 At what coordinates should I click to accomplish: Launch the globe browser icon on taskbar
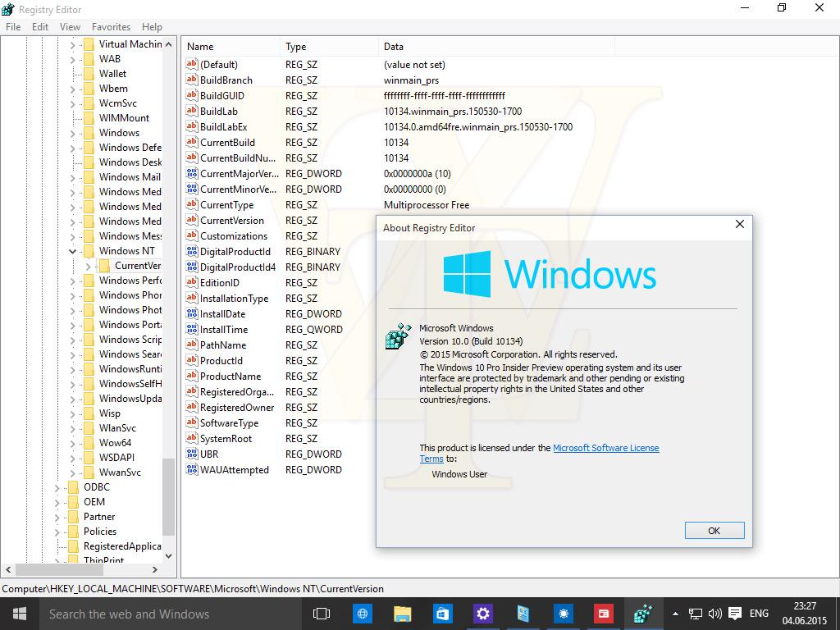tap(362, 614)
